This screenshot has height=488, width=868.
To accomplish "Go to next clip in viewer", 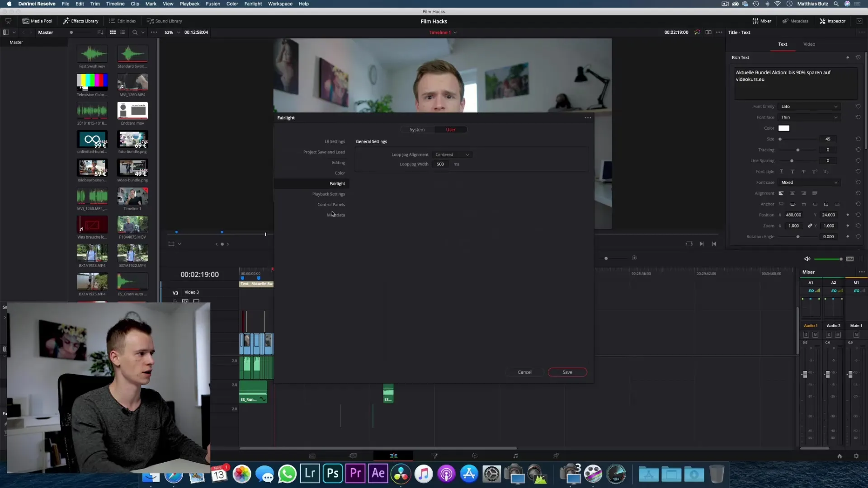I will pos(702,244).
